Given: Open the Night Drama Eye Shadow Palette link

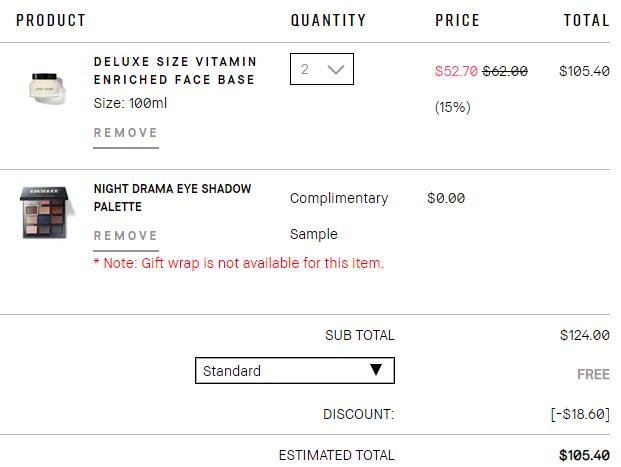Looking at the screenshot, I should (172, 197).
